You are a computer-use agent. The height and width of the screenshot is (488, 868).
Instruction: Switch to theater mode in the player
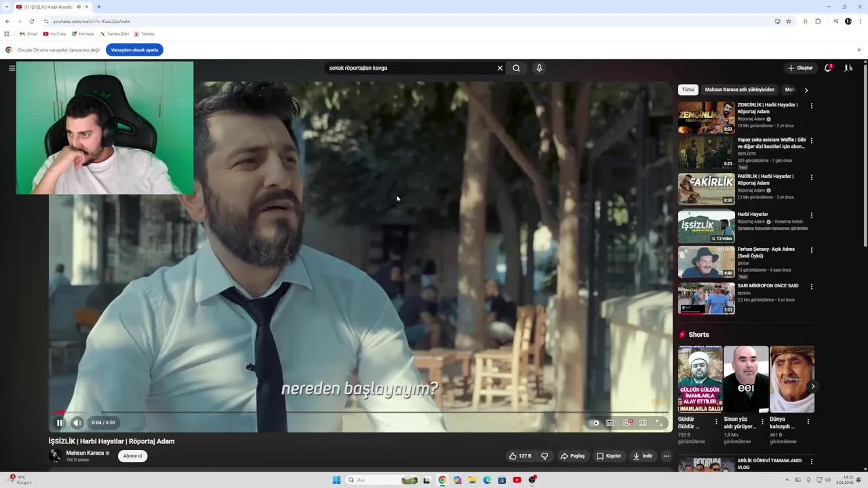[x=643, y=423]
